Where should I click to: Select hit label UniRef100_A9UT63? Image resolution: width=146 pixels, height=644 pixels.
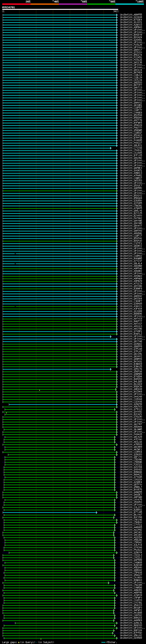click(x=131, y=407)
